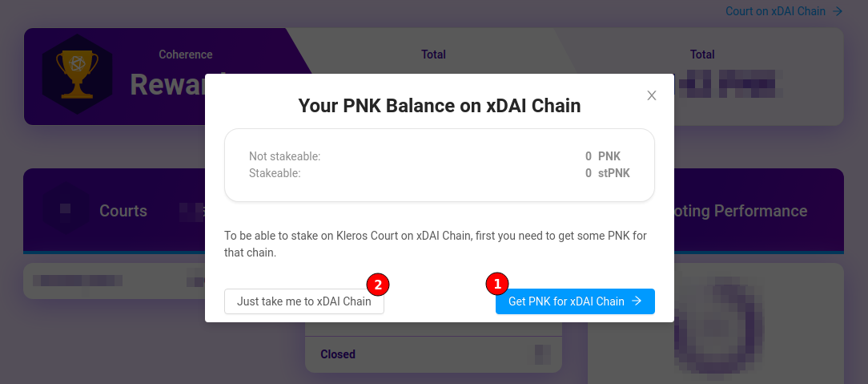Select the Voting Performance heading
868x384 pixels.
pos(740,211)
